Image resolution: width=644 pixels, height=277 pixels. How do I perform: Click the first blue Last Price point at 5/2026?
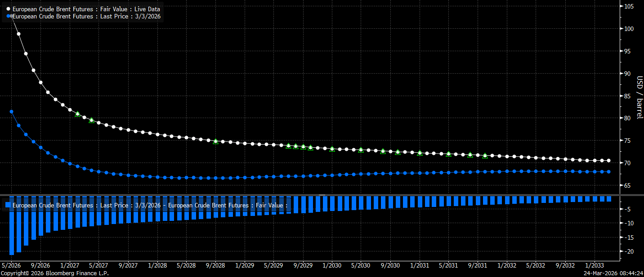[11, 111]
